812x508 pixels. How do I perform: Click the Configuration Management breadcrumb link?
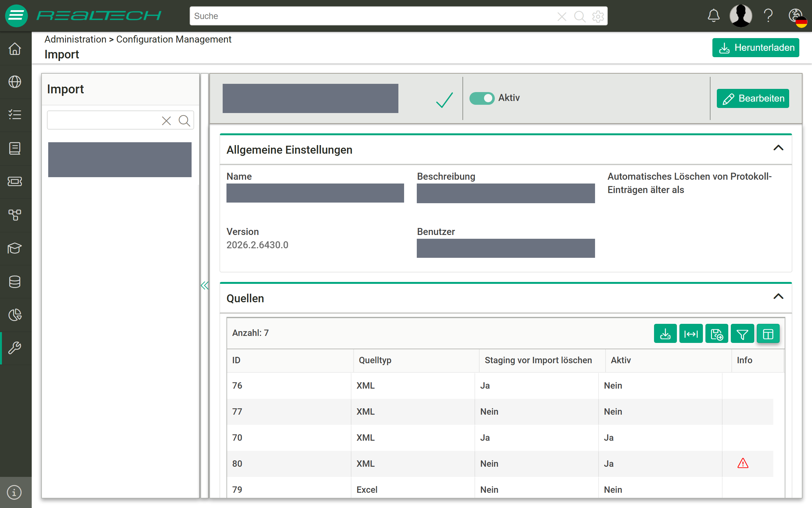(x=174, y=39)
